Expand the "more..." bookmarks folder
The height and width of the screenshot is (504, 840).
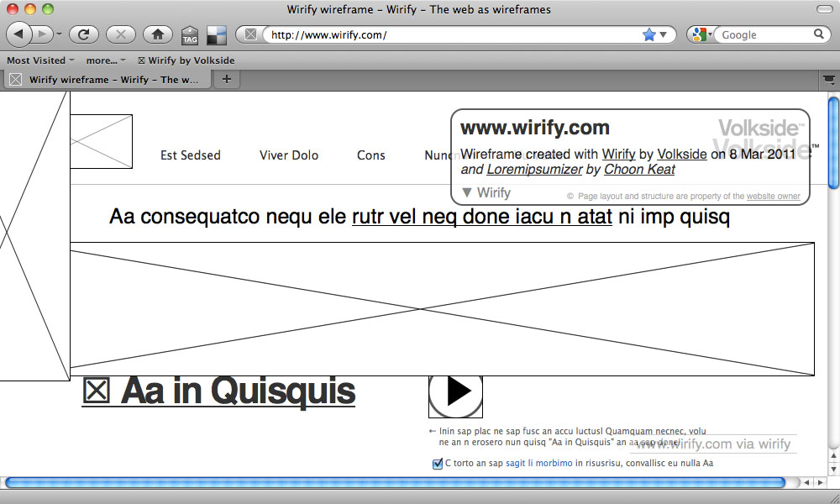point(105,60)
